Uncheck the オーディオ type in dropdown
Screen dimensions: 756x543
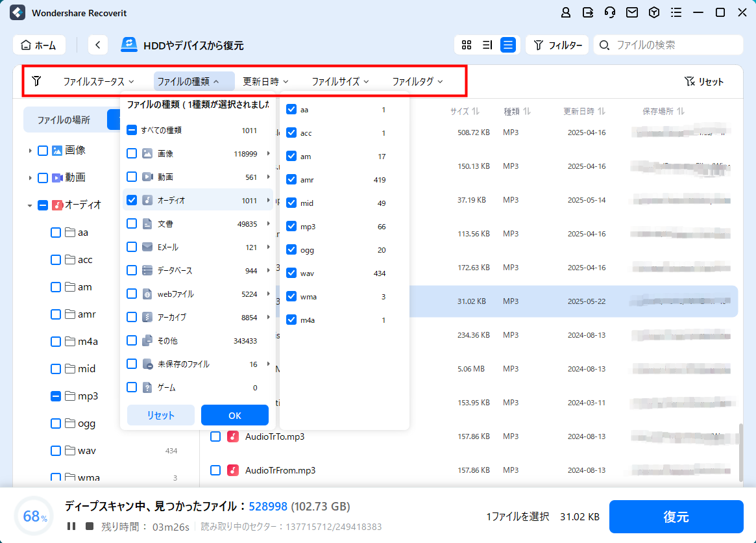(x=132, y=200)
